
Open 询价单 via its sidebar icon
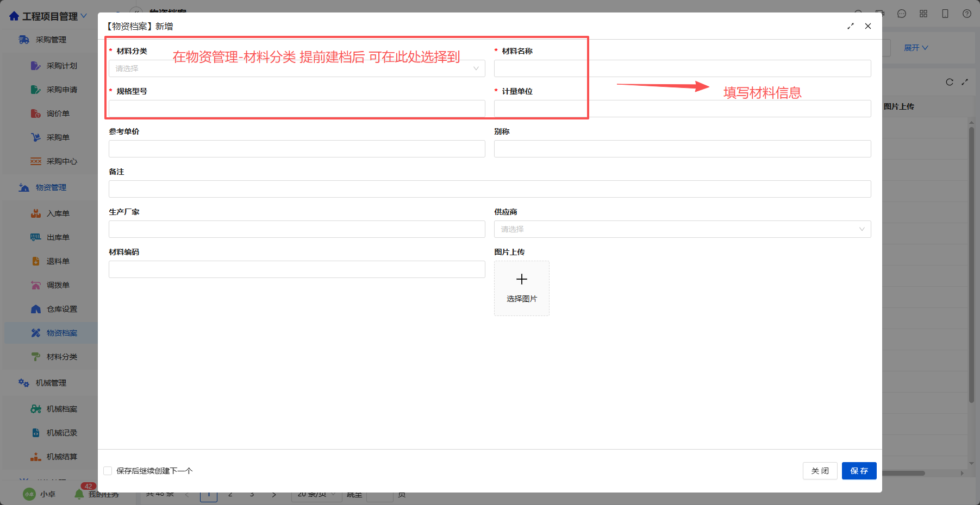pyautogui.click(x=36, y=113)
